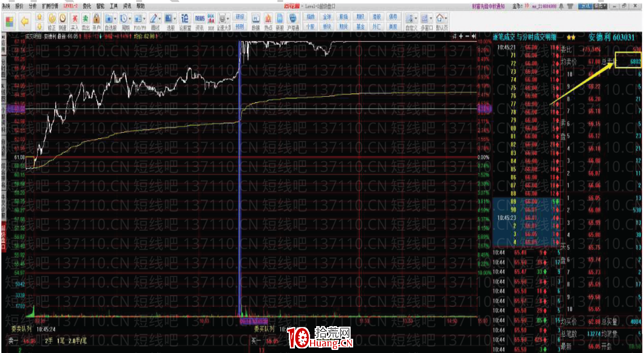
Task: Click the 默认页 home page icon
Action: pos(439,18)
